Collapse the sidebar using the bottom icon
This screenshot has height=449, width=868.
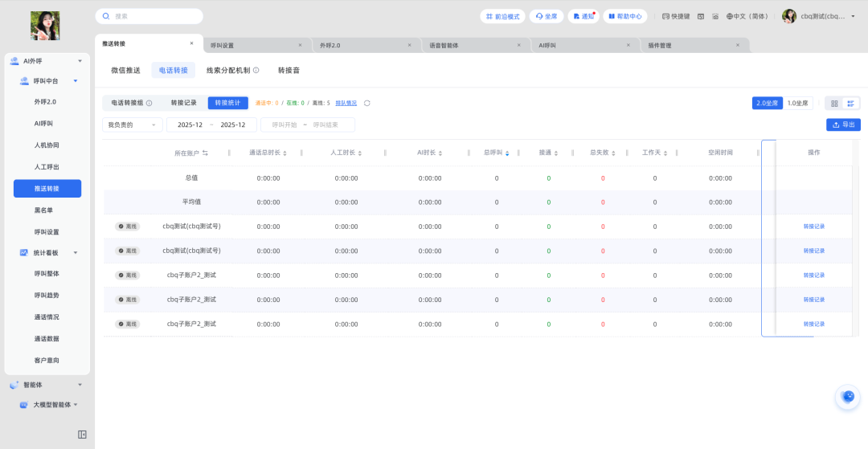[x=82, y=435]
